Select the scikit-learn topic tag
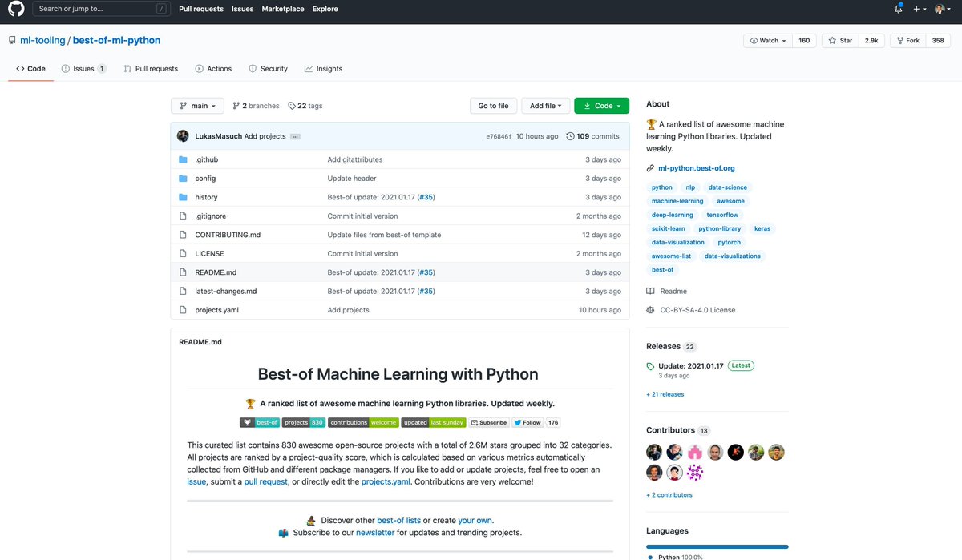This screenshot has width=962, height=560. (x=669, y=228)
